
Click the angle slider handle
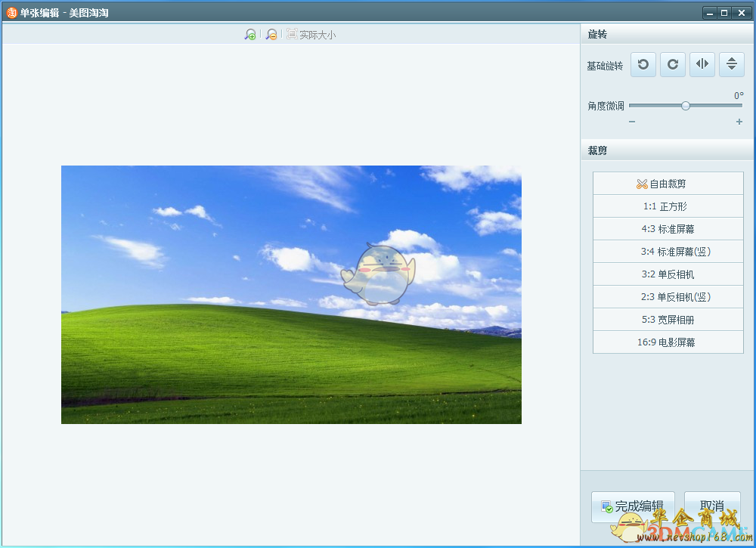(x=686, y=106)
